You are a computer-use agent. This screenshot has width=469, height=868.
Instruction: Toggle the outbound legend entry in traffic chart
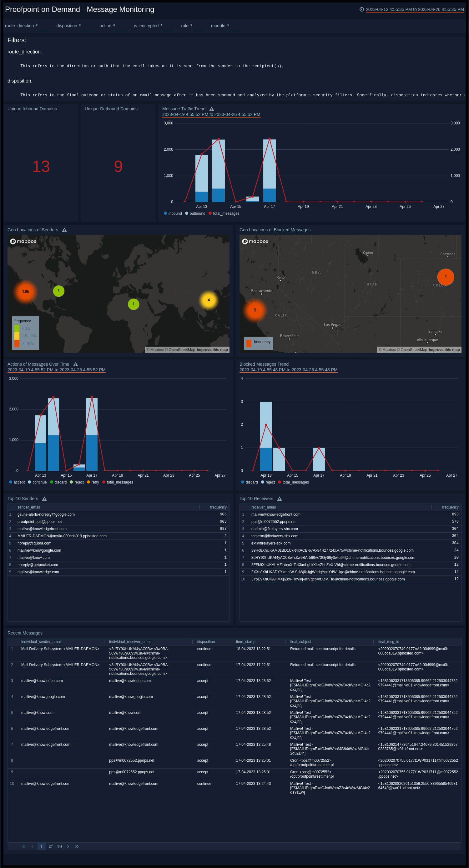click(195, 213)
